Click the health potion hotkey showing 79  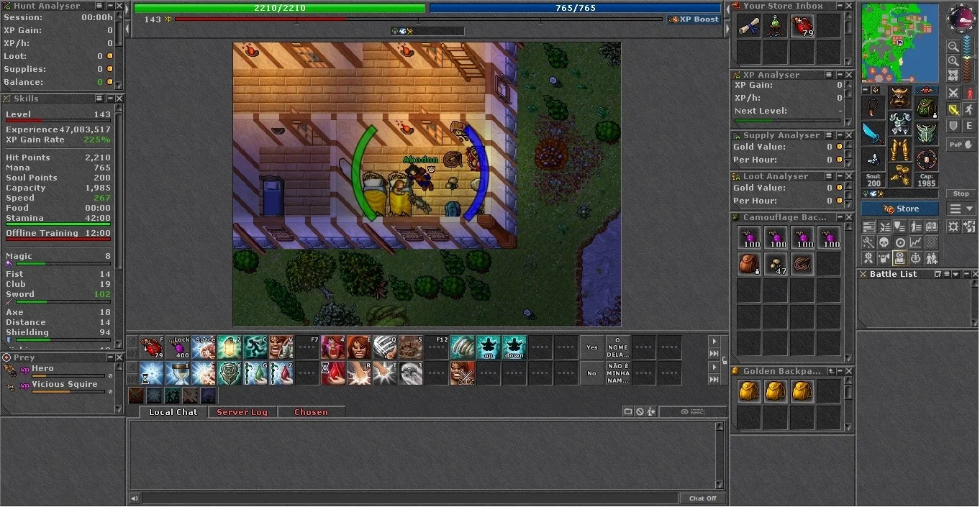152,347
